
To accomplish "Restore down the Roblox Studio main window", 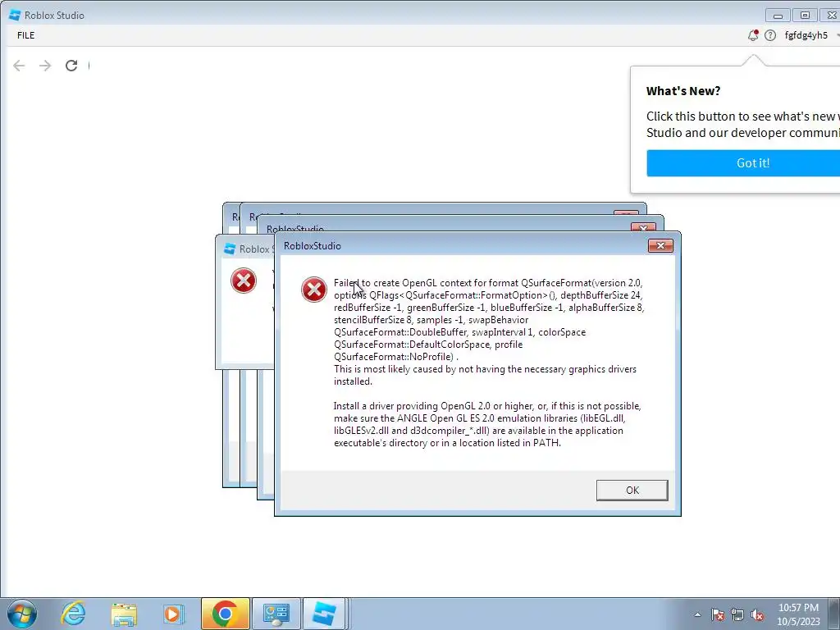I will pos(805,16).
